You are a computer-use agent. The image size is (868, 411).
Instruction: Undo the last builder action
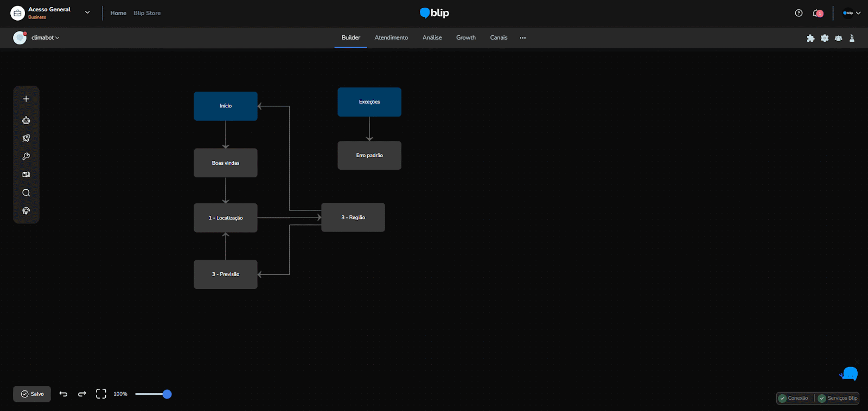point(63,394)
